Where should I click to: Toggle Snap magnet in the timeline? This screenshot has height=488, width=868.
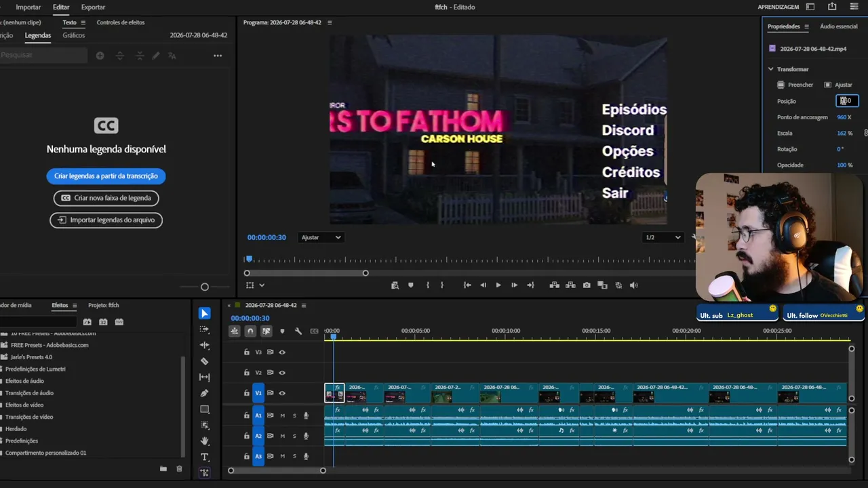pyautogui.click(x=250, y=331)
